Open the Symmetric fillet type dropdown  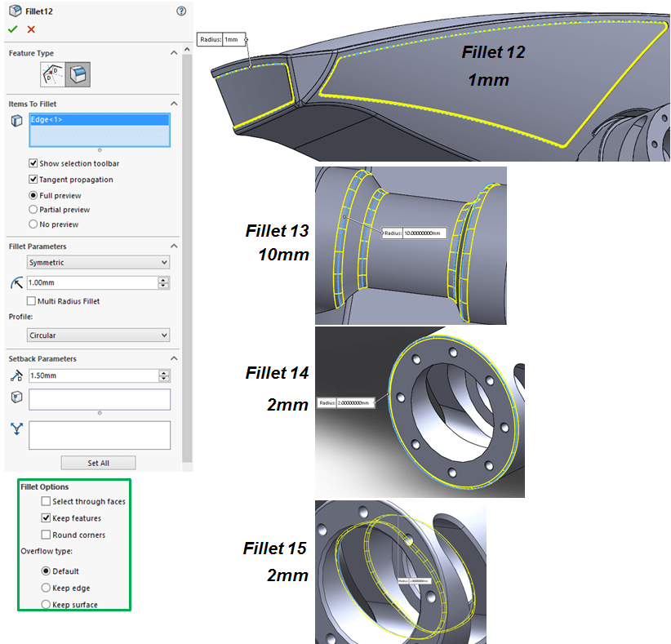click(x=98, y=263)
